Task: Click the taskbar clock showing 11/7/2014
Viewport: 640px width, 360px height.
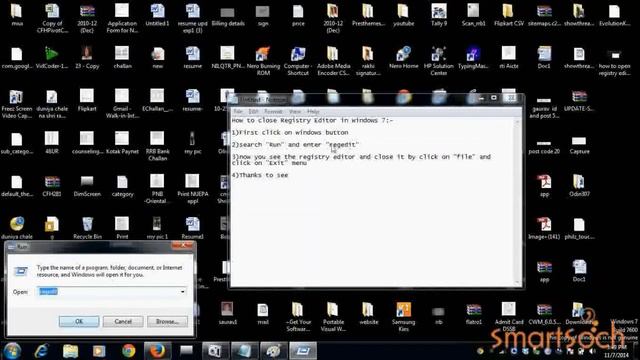Action: pos(617,351)
